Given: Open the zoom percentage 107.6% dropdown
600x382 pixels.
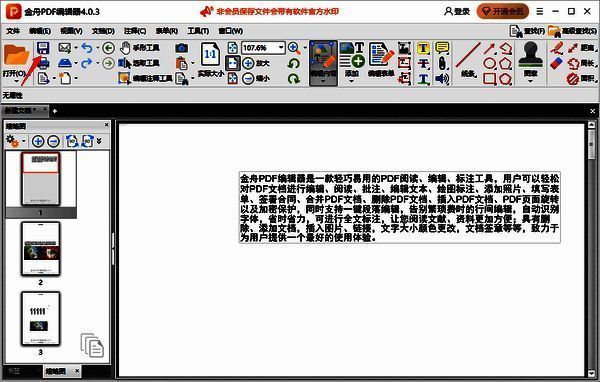Looking at the screenshot, I should [281, 48].
